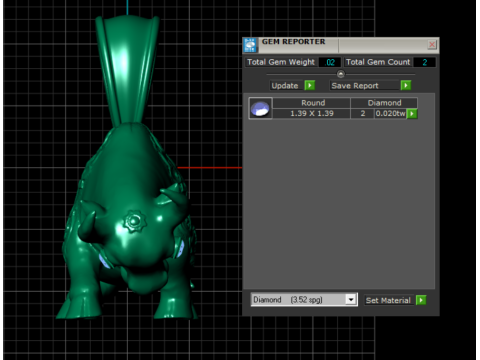Click the Total Gem Count value field
This screenshot has height=360, width=480.
pyautogui.click(x=424, y=62)
